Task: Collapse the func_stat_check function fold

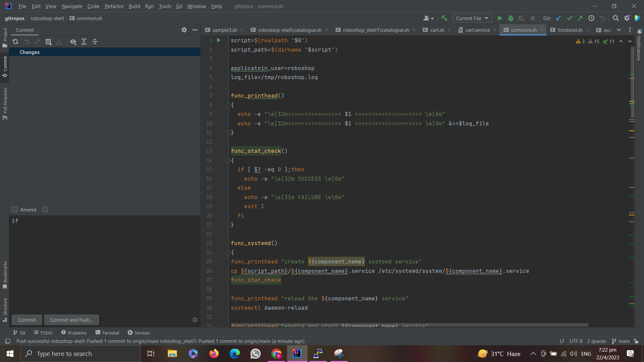Action: 228,160
